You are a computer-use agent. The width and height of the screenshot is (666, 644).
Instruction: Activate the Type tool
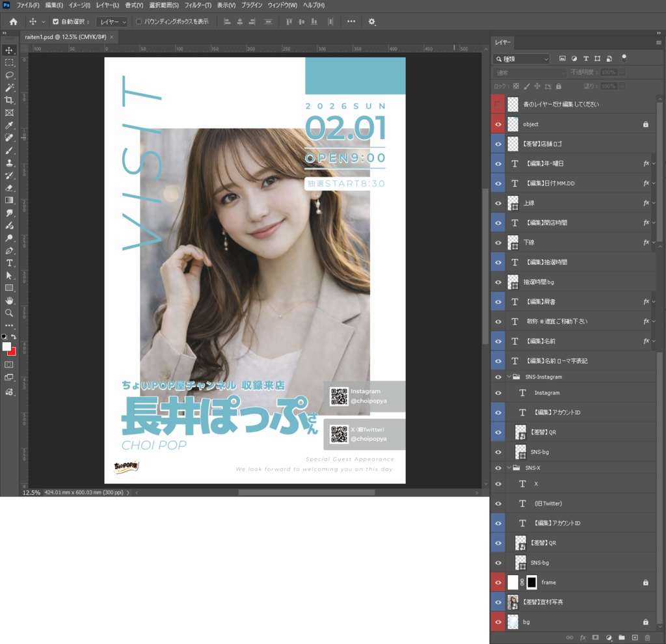pyautogui.click(x=9, y=263)
